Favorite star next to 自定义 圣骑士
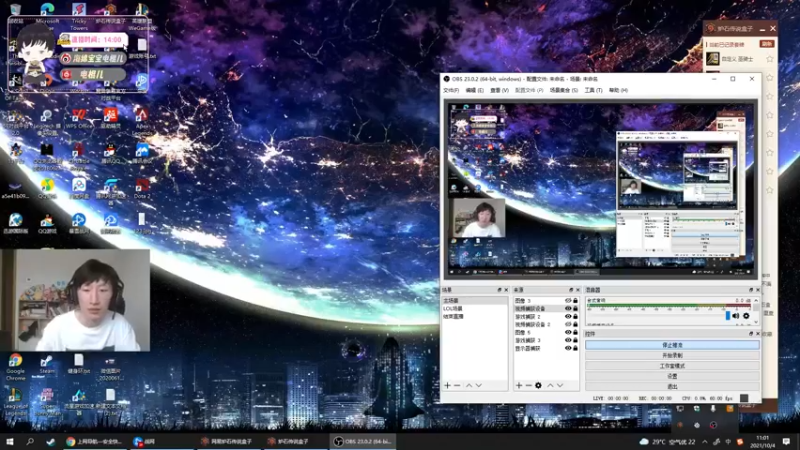 (x=769, y=59)
